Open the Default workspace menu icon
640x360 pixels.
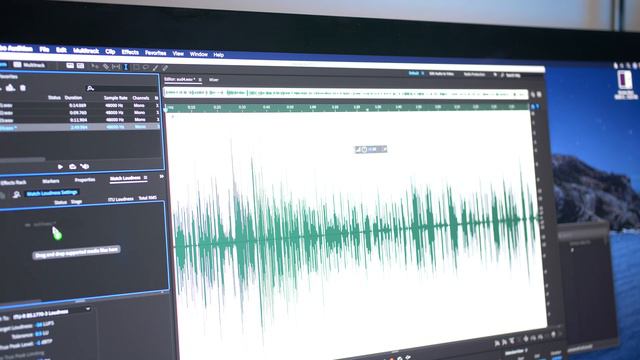422,73
